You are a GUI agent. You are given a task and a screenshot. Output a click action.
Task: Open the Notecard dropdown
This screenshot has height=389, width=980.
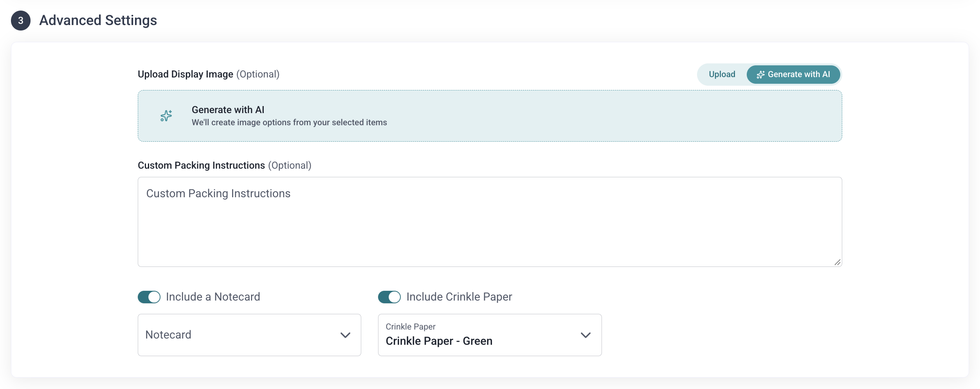coord(249,335)
